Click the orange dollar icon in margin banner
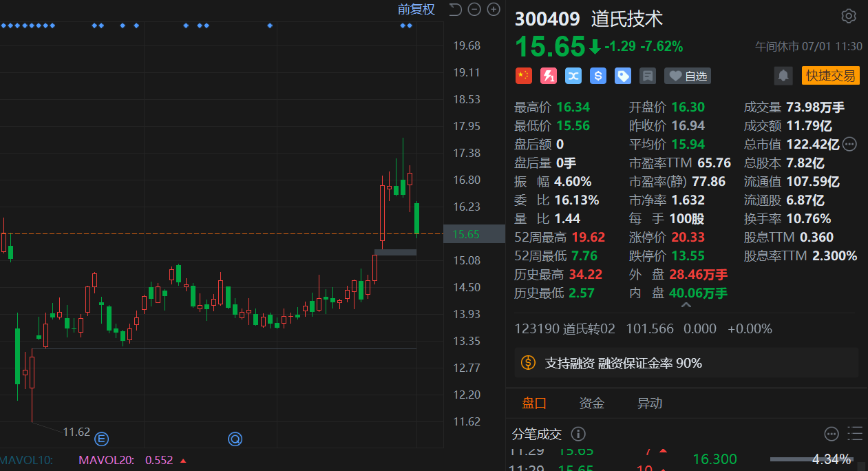The width and height of the screenshot is (868, 471). click(x=528, y=362)
